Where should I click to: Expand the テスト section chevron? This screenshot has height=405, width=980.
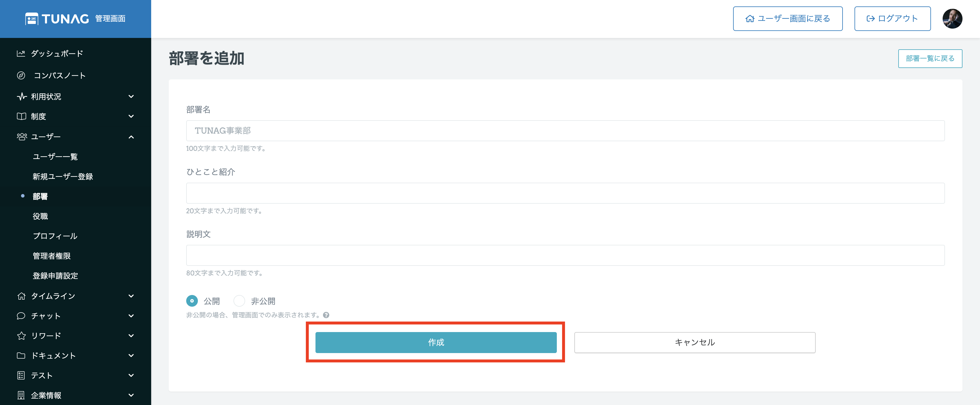tap(131, 375)
